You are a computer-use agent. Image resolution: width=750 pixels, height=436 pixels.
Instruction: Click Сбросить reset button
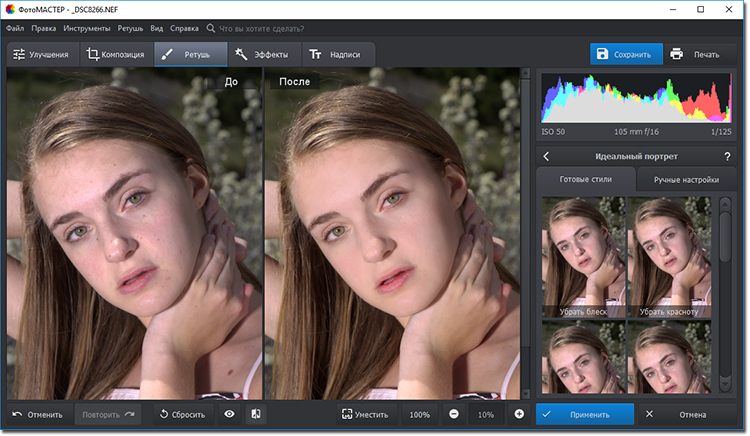click(x=182, y=414)
